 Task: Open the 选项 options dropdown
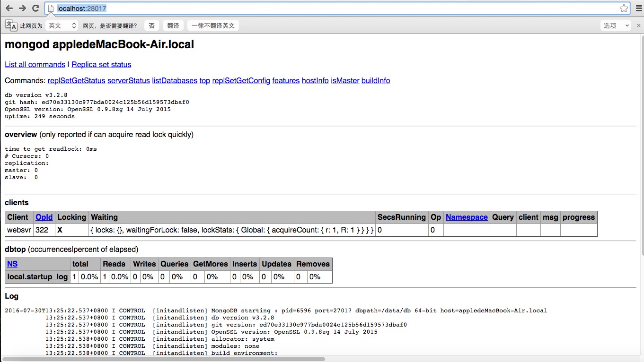[616, 26]
